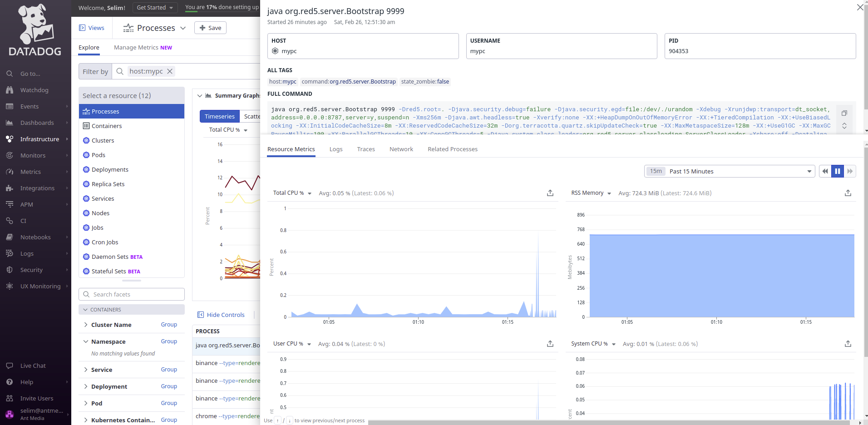Select Containers resource
Image resolution: width=868 pixels, height=425 pixels.
coord(132,126)
